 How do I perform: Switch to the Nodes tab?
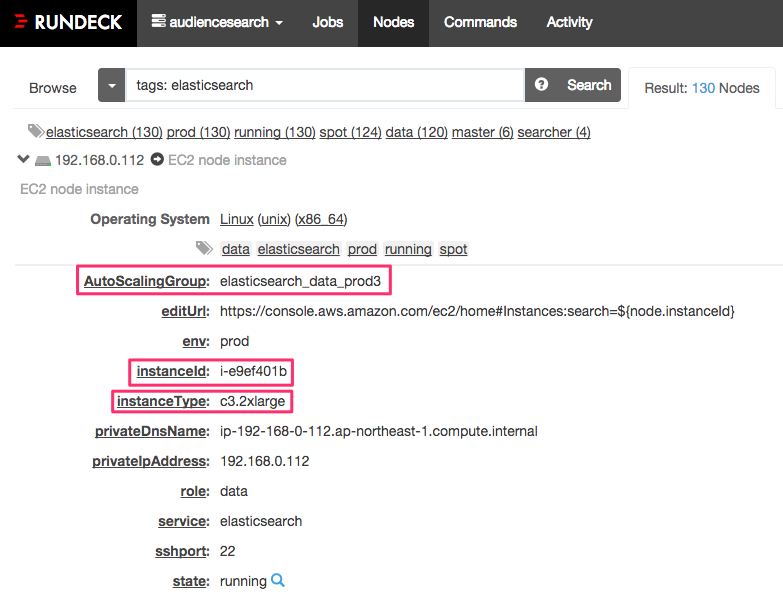tap(393, 22)
